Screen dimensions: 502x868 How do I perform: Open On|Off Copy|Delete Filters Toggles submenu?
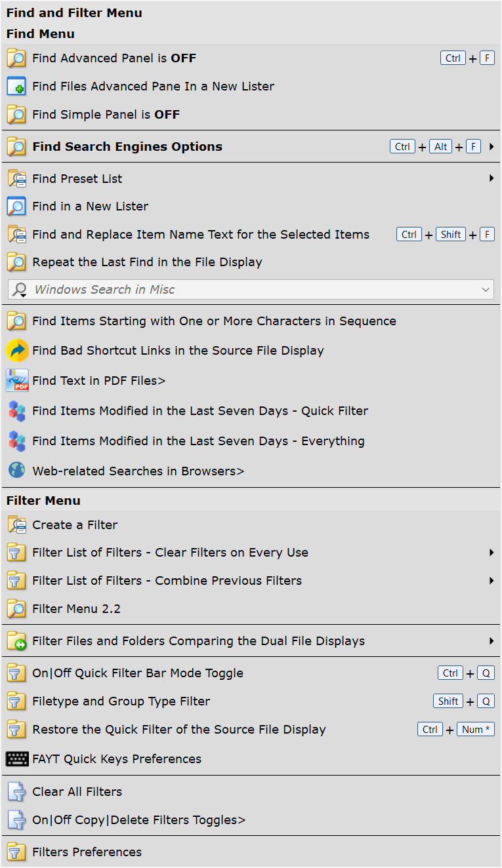pyautogui.click(x=251, y=820)
